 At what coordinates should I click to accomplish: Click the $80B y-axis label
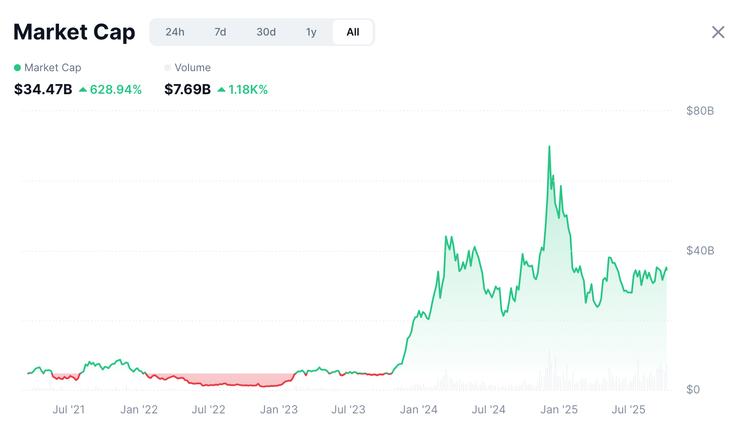pyautogui.click(x=700, y=111)
